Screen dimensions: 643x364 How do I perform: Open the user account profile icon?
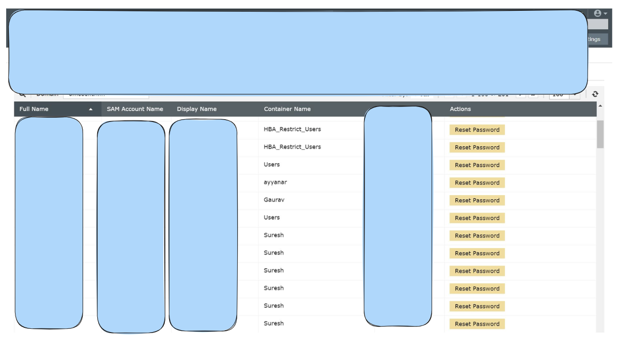pos(597,14)
